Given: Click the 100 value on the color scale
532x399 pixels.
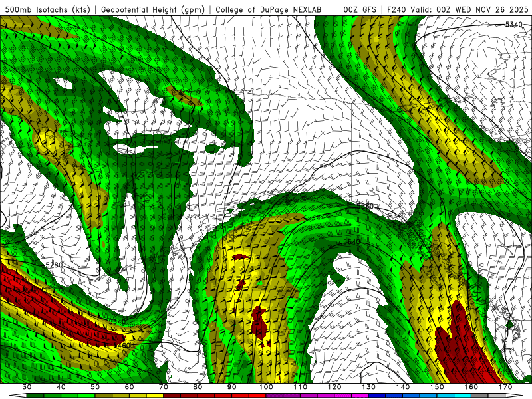Looking at the screenshot, I should (267, 387).
